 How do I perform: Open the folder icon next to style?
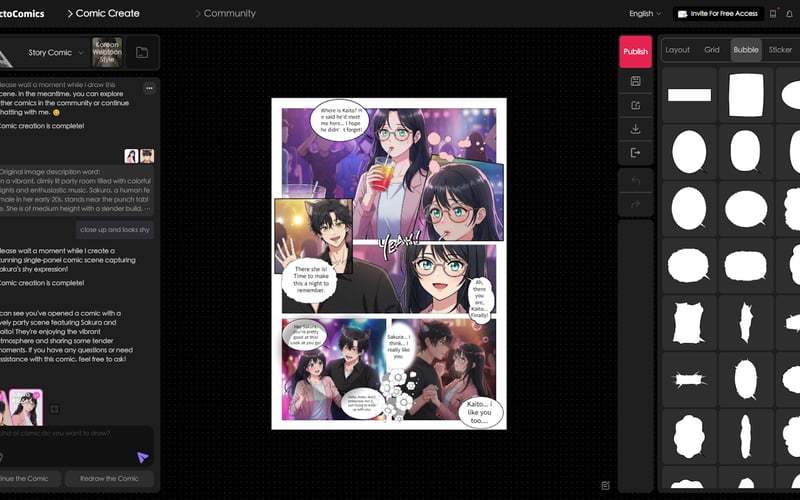(x=142, y=53)
